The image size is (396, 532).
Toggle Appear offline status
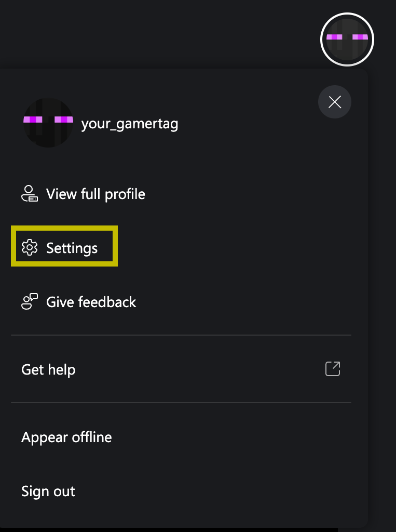pos(181,437)
